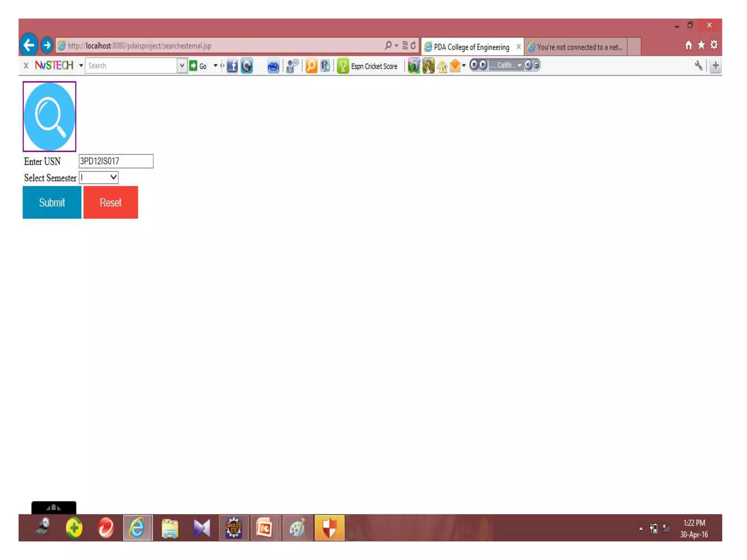Screen dimensions: 747x560
Task: Open the browser Home icon
Action: (688, 45)
